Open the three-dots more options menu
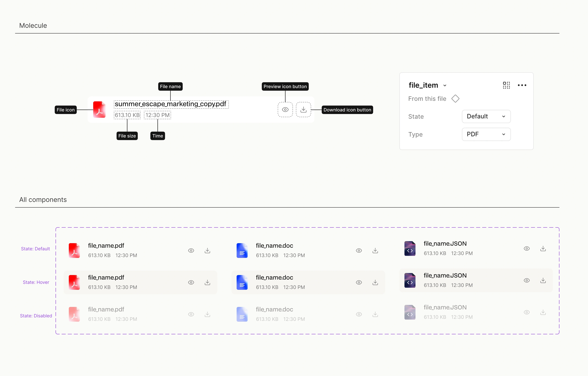The image size is (588, 376). (x=522, y=85)
